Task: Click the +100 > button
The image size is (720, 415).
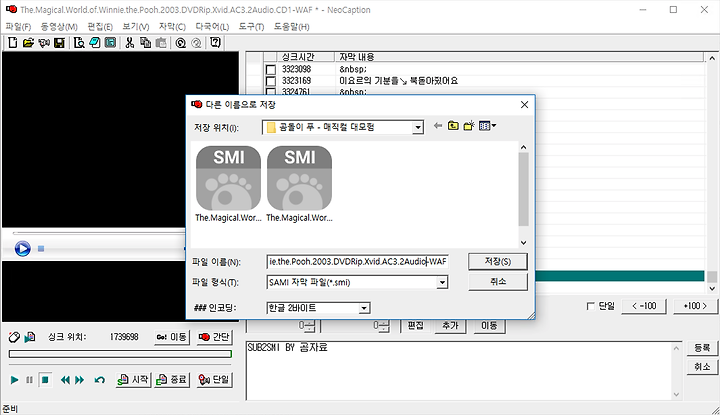Action: coord(695,306)
